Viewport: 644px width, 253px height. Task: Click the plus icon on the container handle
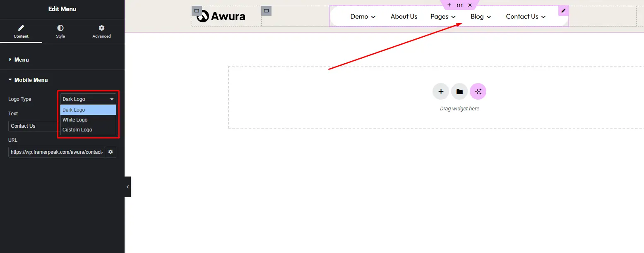coord(449,5)
